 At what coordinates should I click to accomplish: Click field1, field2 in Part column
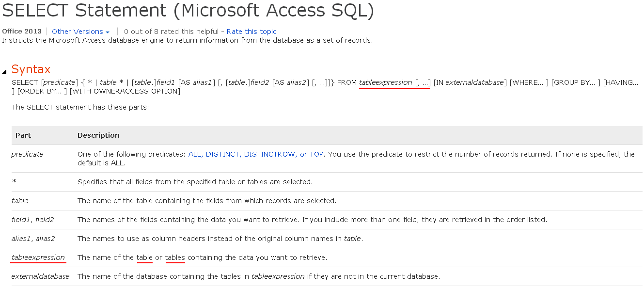pyautogui.click(x=32, y=220)
